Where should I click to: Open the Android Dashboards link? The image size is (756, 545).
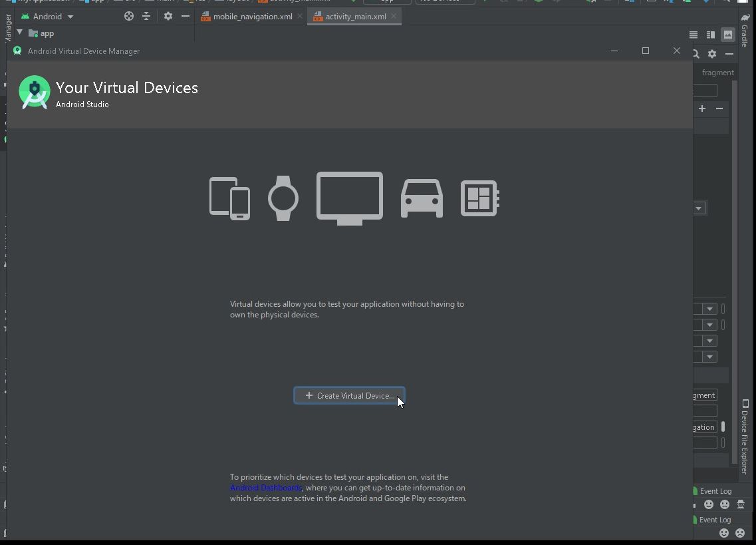pos(265,487)
